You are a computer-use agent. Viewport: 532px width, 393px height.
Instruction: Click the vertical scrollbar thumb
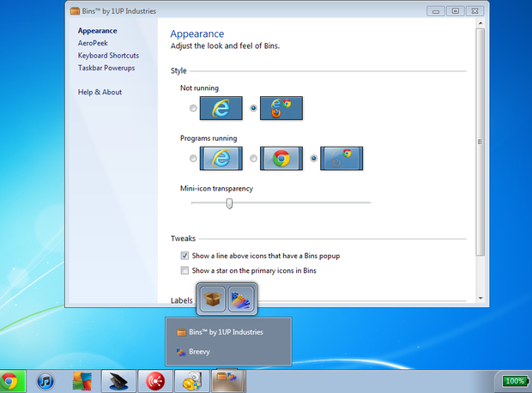pos(481,142)
